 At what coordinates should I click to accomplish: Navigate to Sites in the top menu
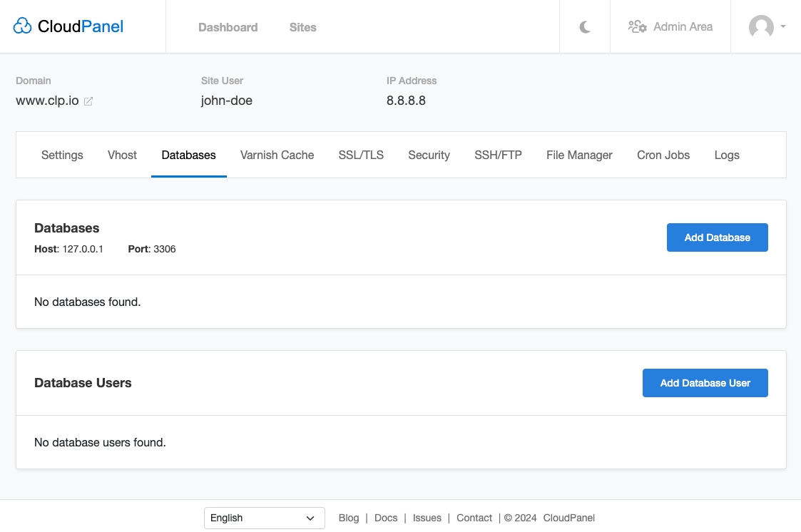click(302, 27)
